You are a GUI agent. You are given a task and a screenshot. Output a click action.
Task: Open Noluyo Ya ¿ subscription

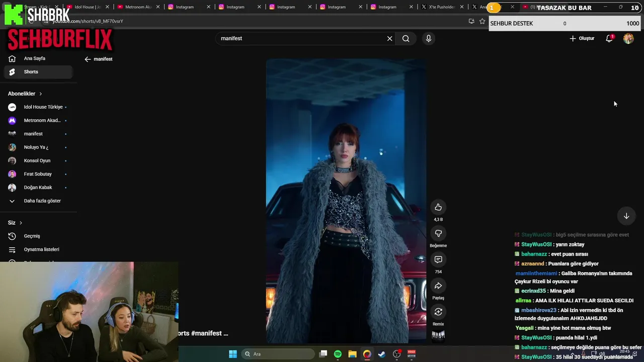point(38,147)
